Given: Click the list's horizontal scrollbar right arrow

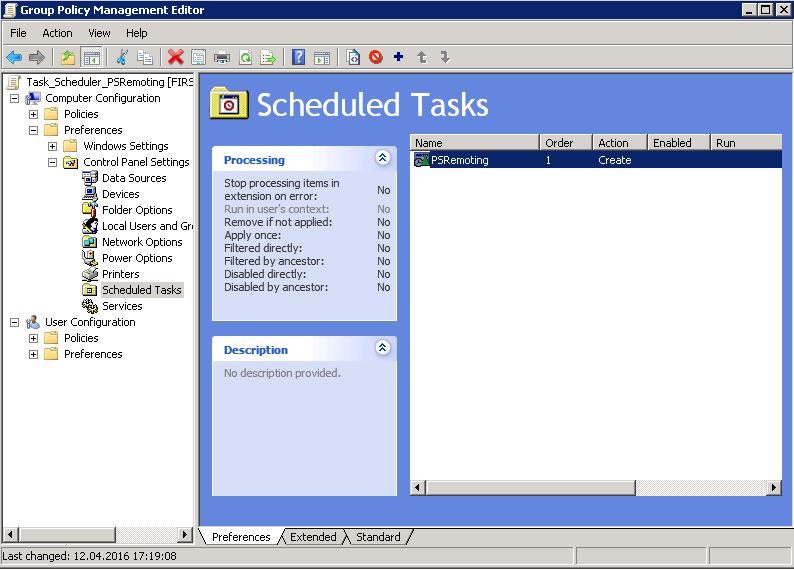Looking at the screenshot, I should 773,488.
